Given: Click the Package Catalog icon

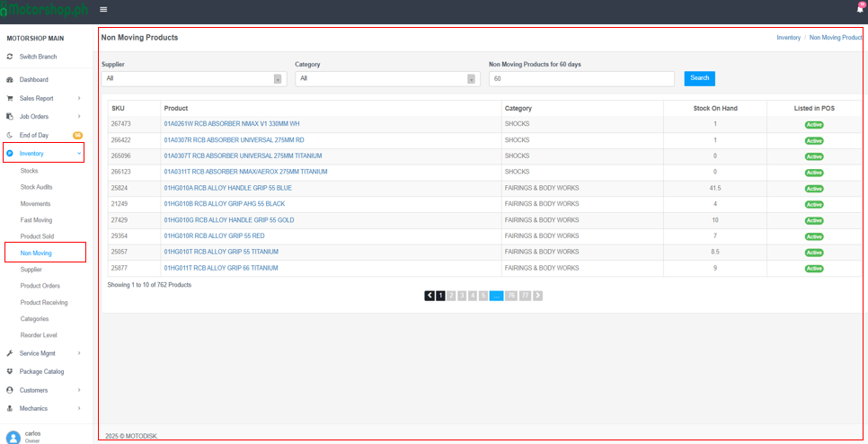Looking at the screenshot, I should 10,371.
